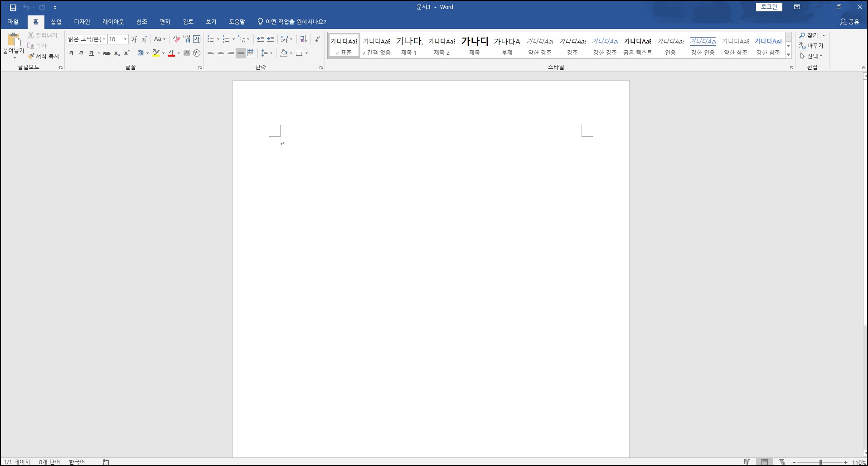Viewport: 868px width, 466px height.
Task: Open the Design (디자인) tab
Action: [x=82, y=22]
